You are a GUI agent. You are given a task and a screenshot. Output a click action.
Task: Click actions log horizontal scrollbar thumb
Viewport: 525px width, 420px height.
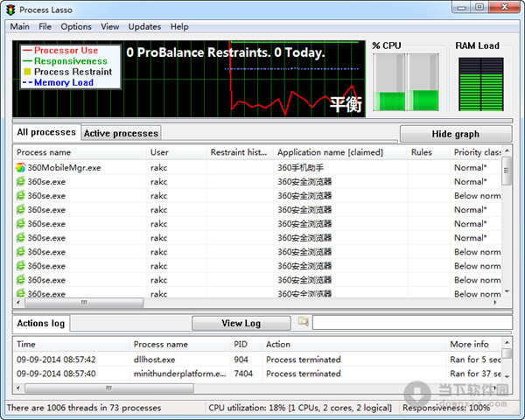click(109, 388)
